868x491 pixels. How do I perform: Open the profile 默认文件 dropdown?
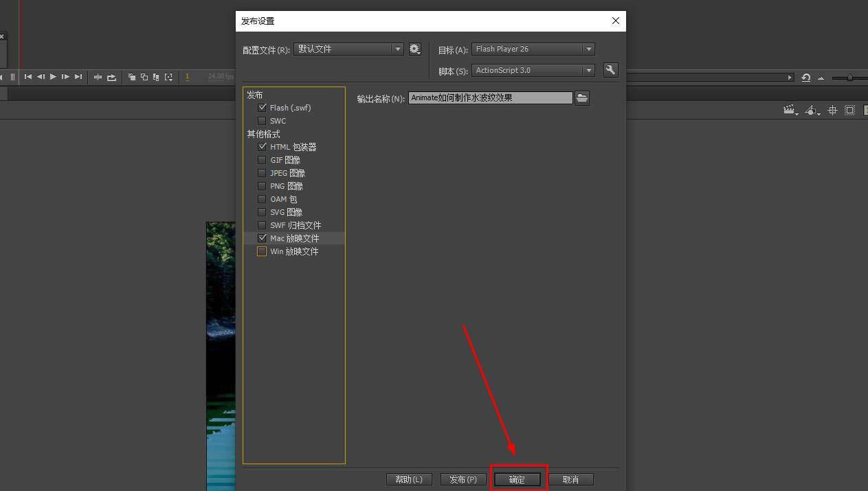(348, 49)
